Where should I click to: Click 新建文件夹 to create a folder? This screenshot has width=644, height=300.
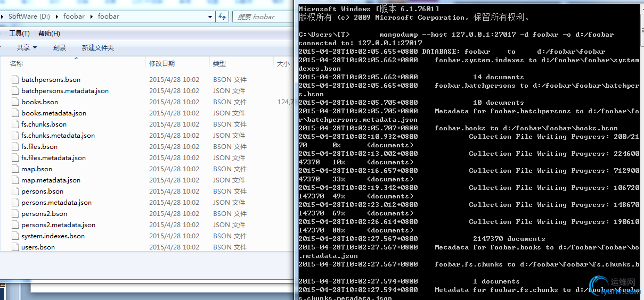tap(98, 47)
